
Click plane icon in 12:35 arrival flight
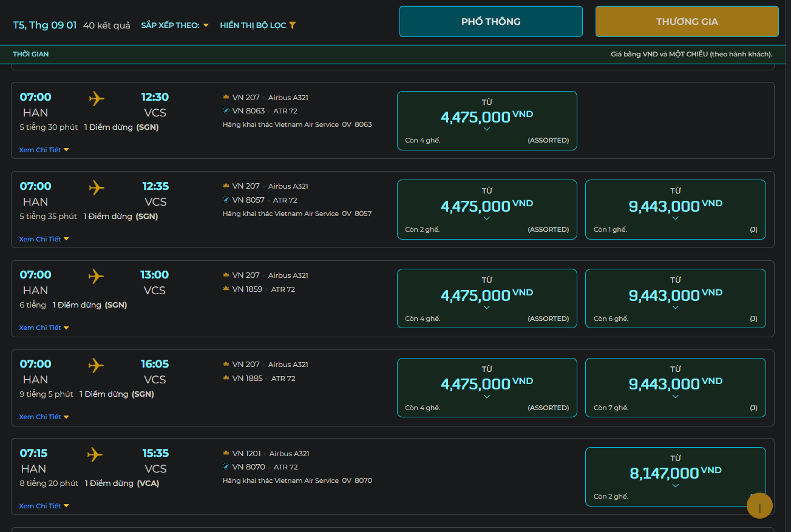97,187
